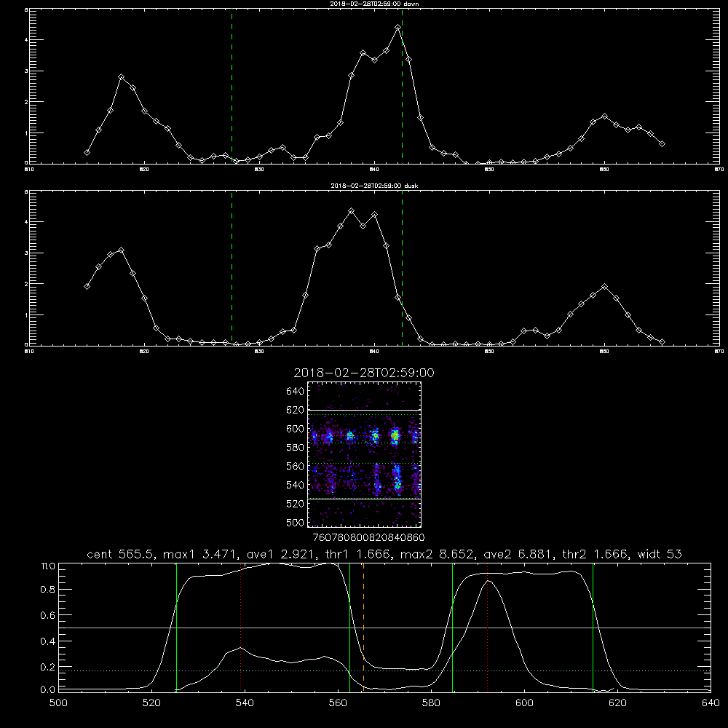Click the timestamp title above the spectrogram image
This screenshot has height=728, width=728.
[x=364, y=373]
